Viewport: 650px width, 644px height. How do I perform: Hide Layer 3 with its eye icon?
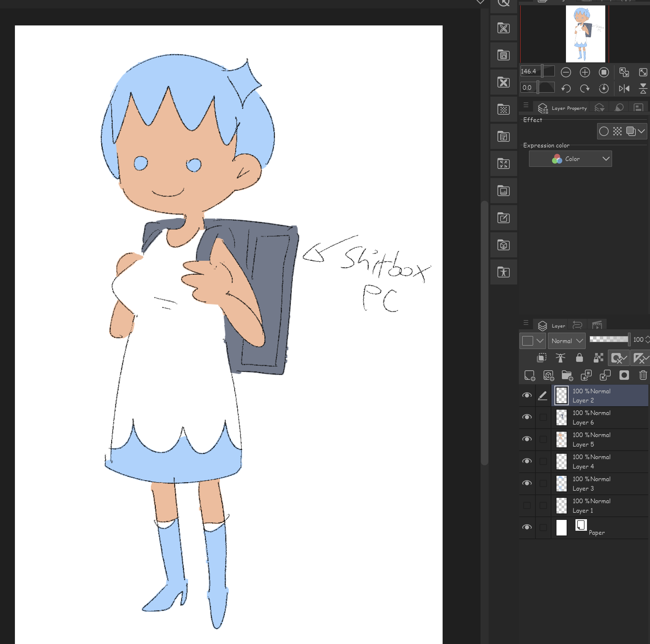point(527,483)
